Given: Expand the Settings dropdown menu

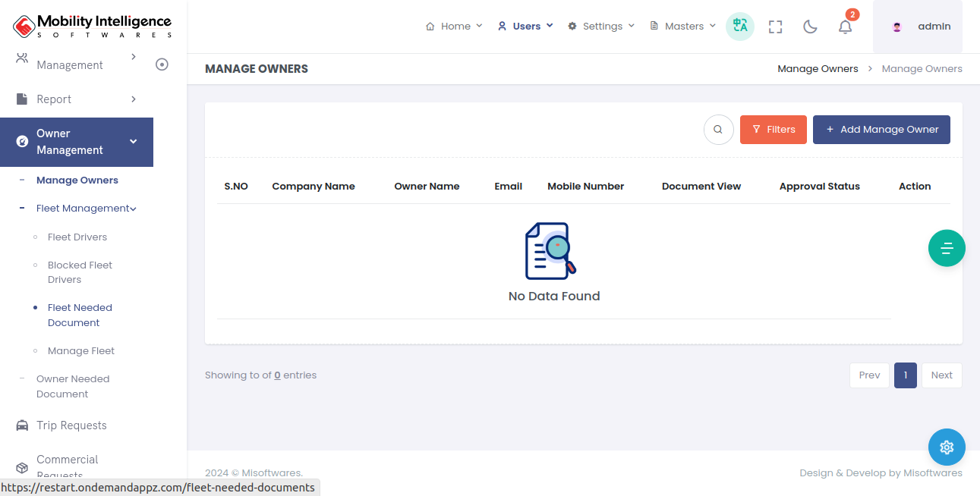Looking at the screenshot, I should click(601, 27).
